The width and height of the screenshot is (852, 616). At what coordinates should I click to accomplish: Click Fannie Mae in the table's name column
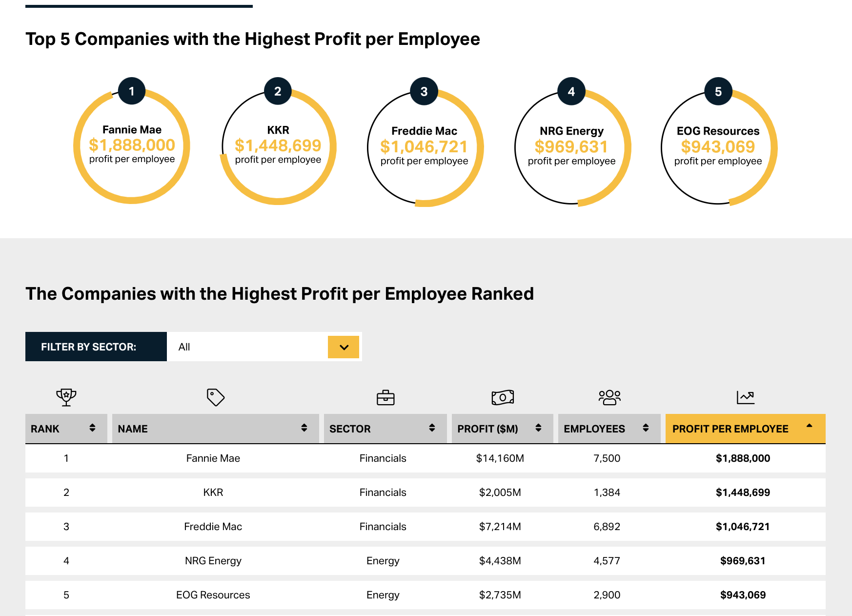point(213,458)
